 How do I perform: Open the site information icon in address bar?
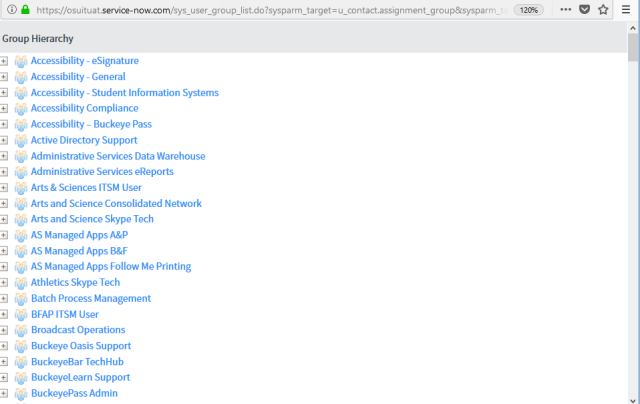[x=12, y=9]
